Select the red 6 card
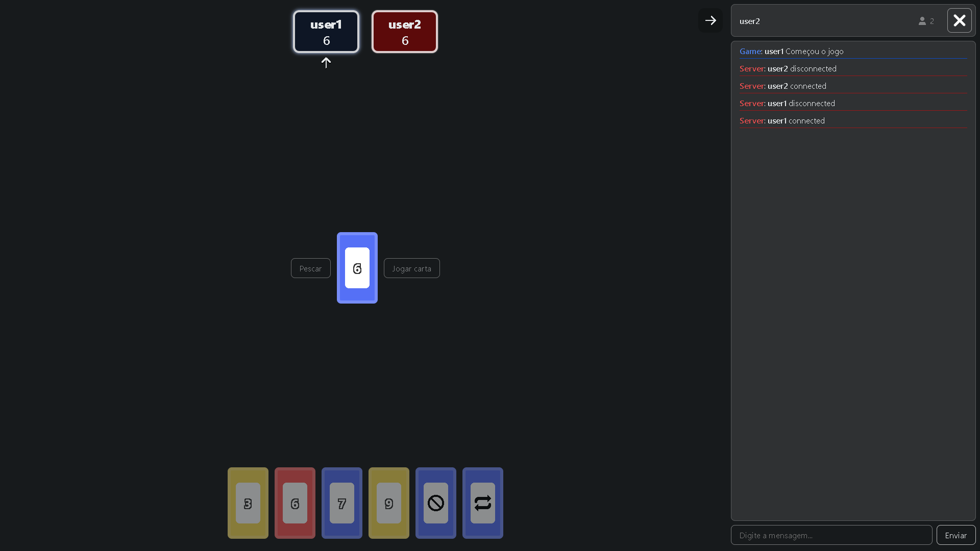 [x=295, y=503]
